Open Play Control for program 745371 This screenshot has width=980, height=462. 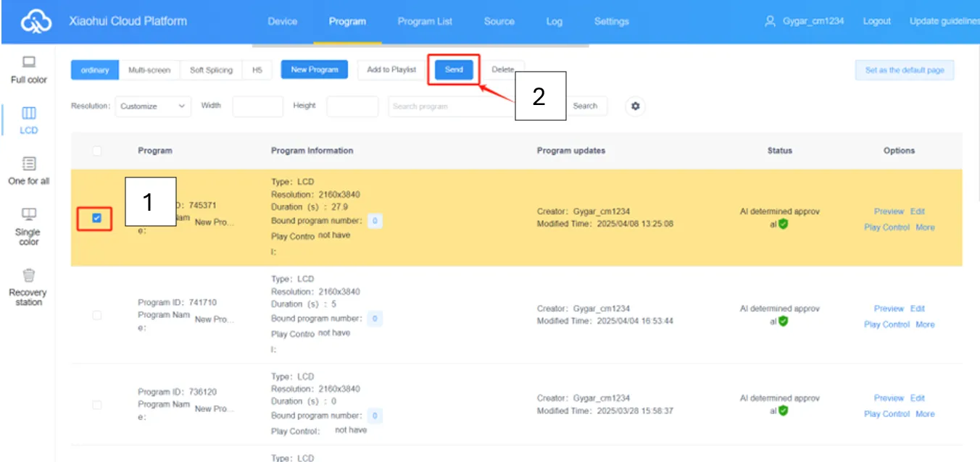click(x=886, y=227)
